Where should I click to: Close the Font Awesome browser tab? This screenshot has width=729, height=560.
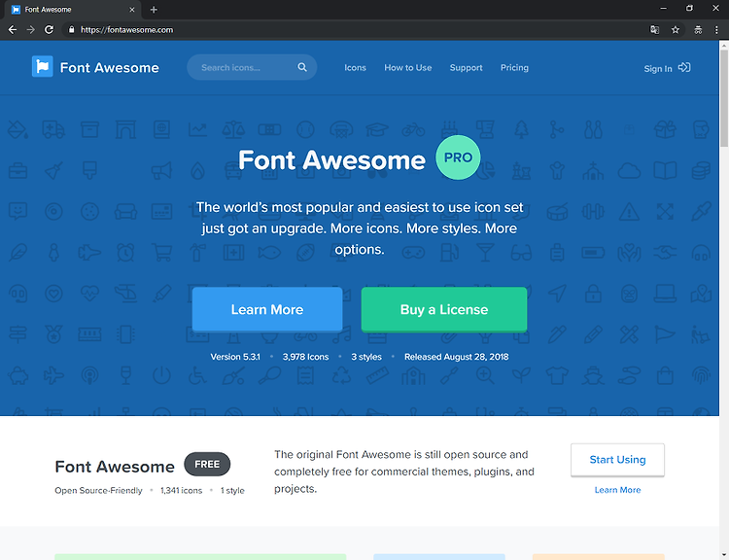pyautogui.click(x=132, y=10)
